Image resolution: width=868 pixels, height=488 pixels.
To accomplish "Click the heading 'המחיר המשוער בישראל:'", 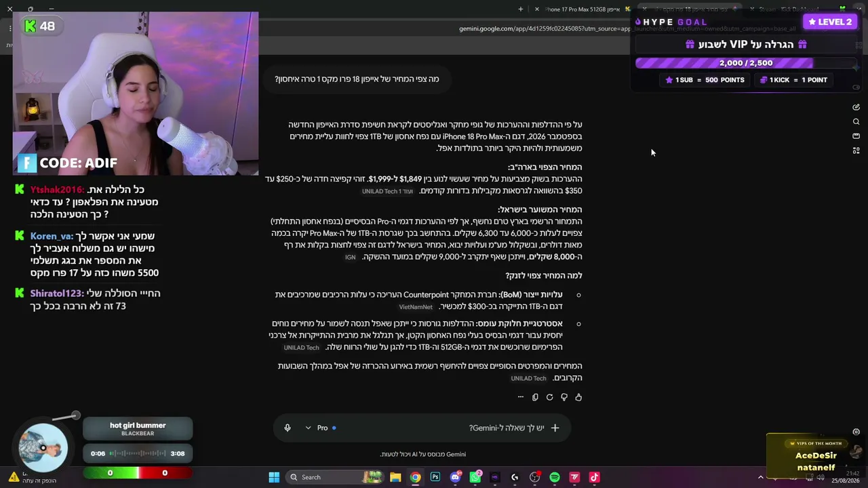I will tap(540, 209).
